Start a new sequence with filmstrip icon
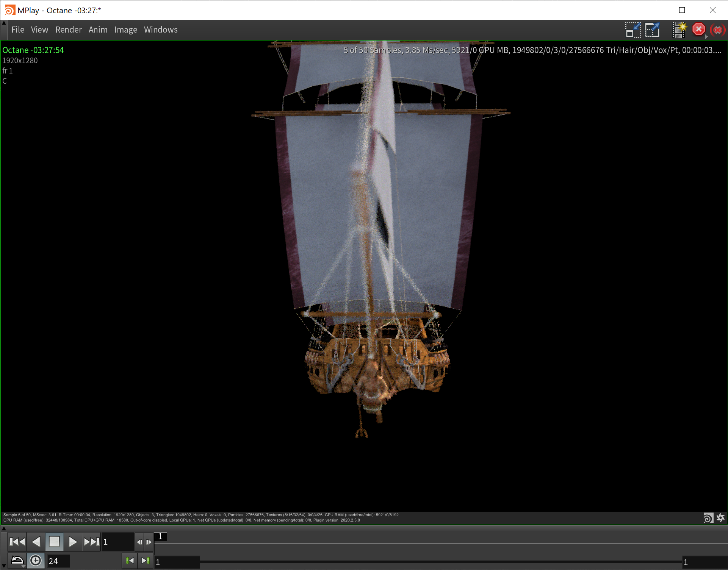728x570 pixels. tap(679, 30)
